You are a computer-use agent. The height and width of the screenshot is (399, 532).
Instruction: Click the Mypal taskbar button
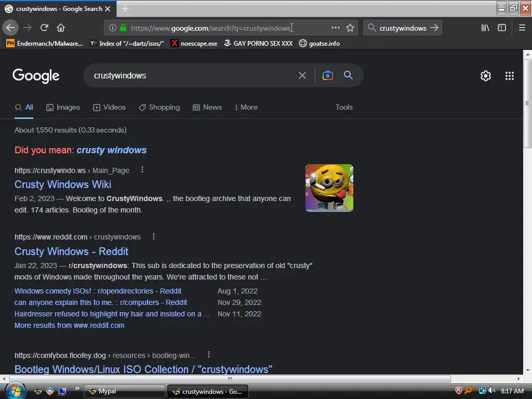[125, 391]
